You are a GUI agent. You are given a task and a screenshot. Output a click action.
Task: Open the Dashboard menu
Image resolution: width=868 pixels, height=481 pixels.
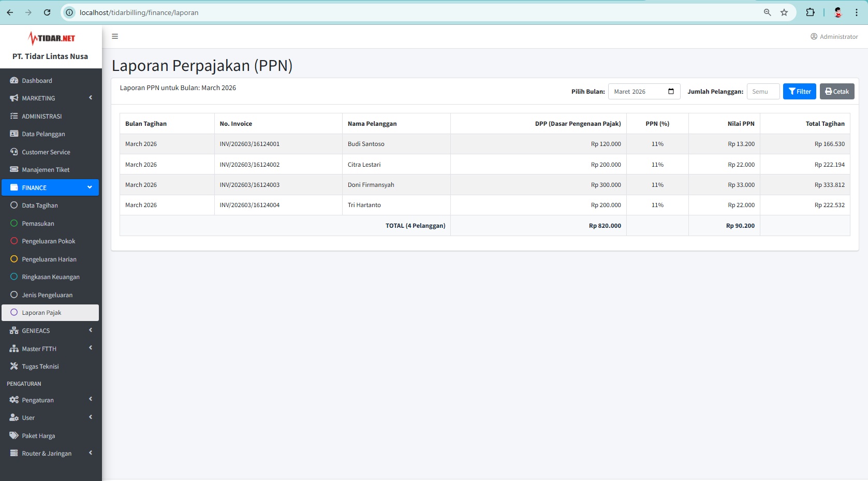[50, 81]
